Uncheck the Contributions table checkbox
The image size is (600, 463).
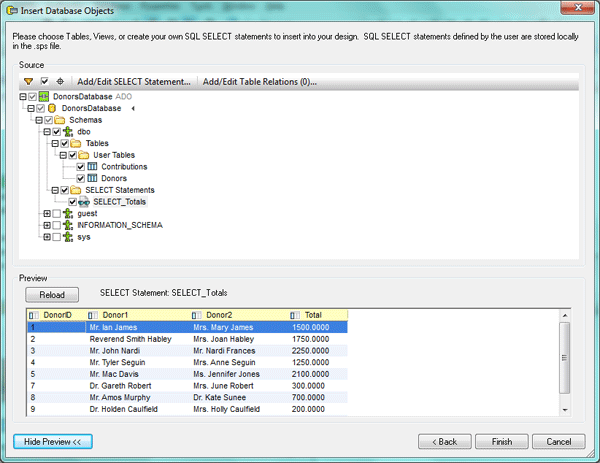coord(80,167)
